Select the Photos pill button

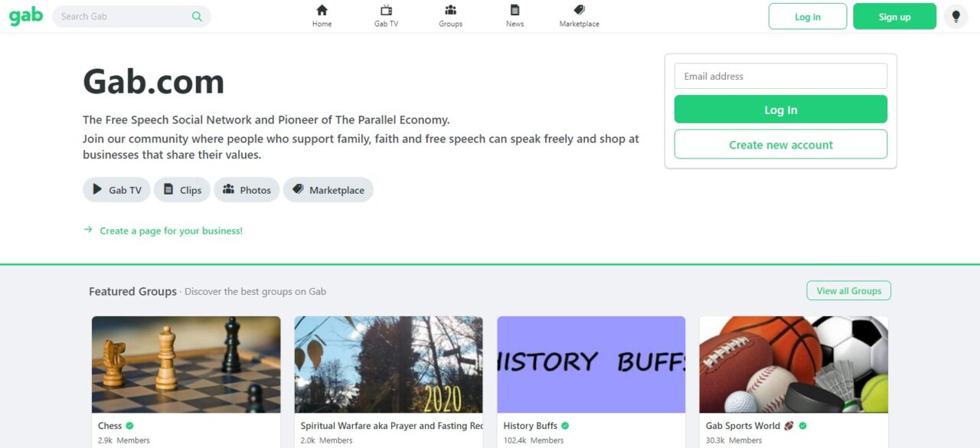point(247,190)
